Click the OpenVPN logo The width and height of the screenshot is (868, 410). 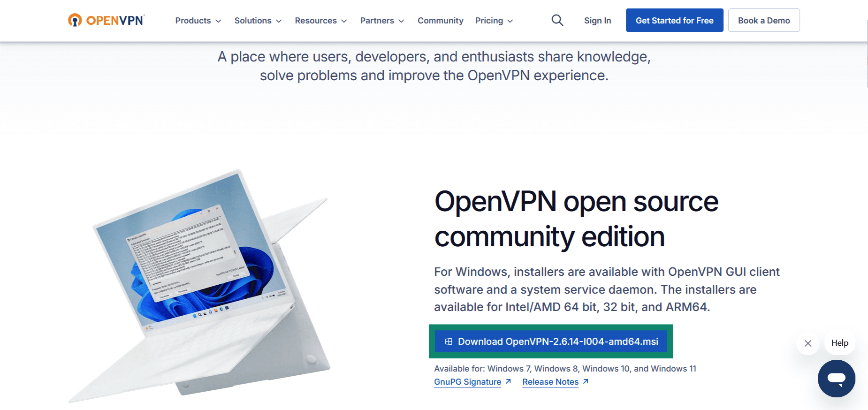tap(107, 20)
